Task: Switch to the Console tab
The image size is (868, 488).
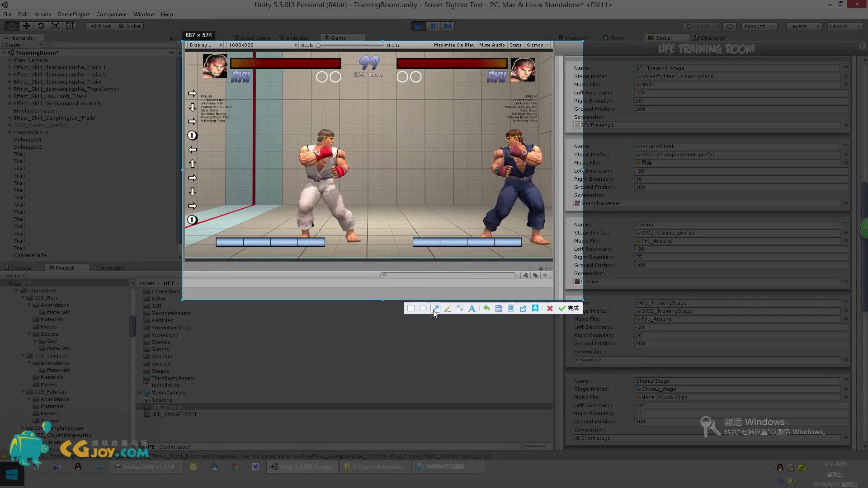Action: click(x=18, y=268)
